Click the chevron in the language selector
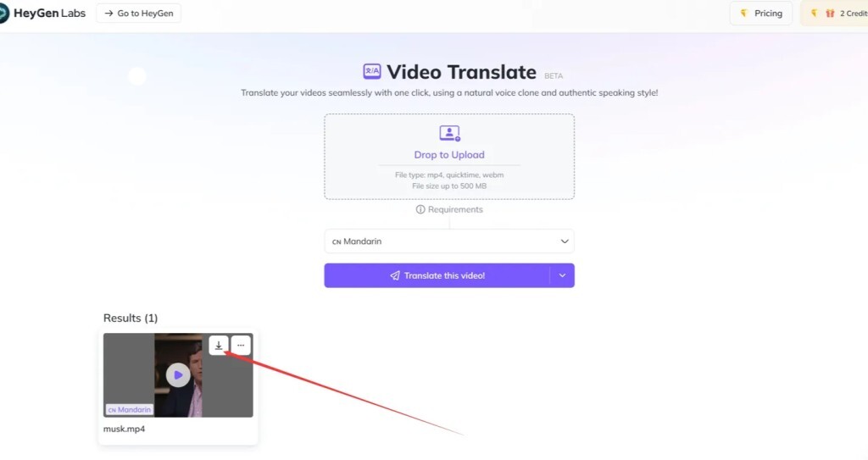 point(564,241)
